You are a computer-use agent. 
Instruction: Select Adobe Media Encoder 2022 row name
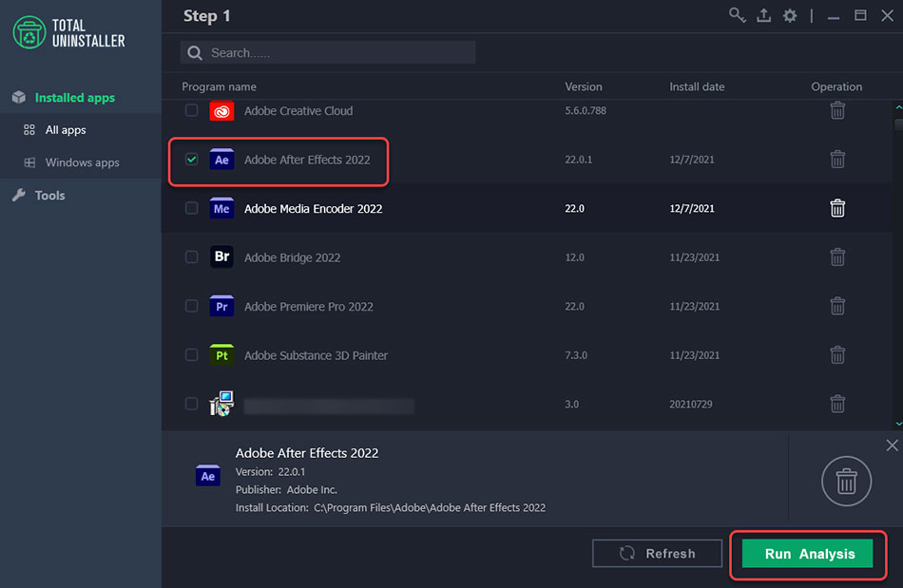[x=314, y=209]
